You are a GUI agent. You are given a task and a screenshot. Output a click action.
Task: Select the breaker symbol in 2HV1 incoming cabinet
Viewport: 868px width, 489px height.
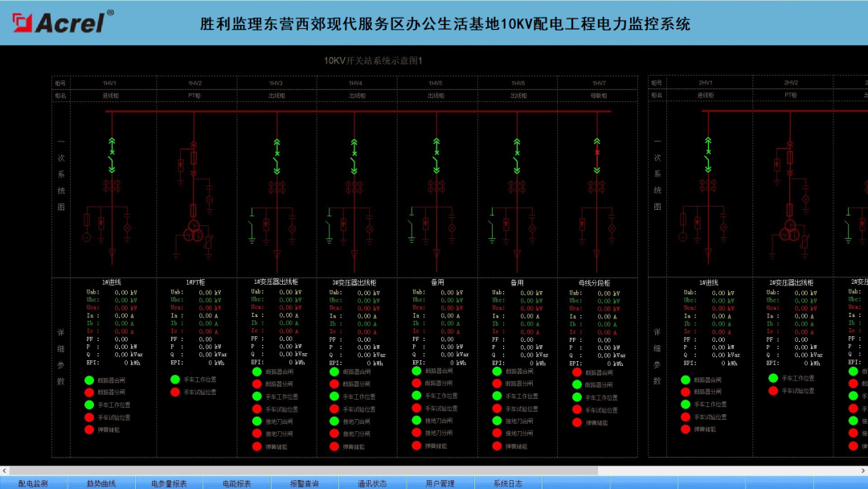(x=708, y=154)
